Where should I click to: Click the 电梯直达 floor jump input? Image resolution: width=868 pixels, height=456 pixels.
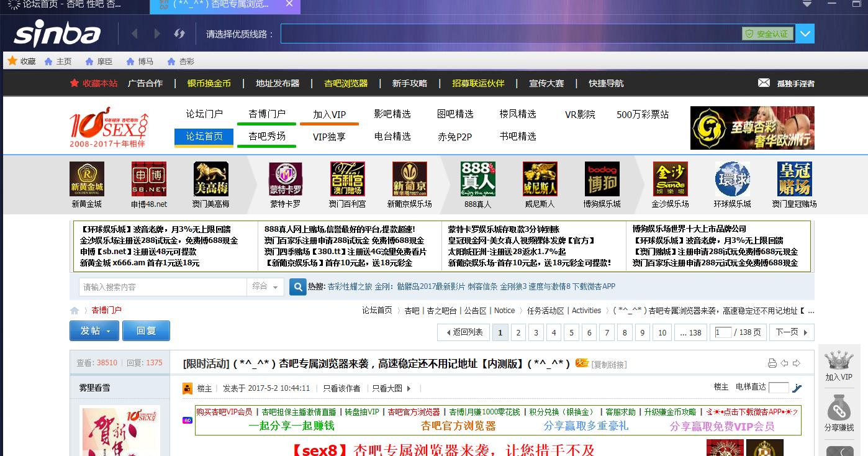[779, 388]
